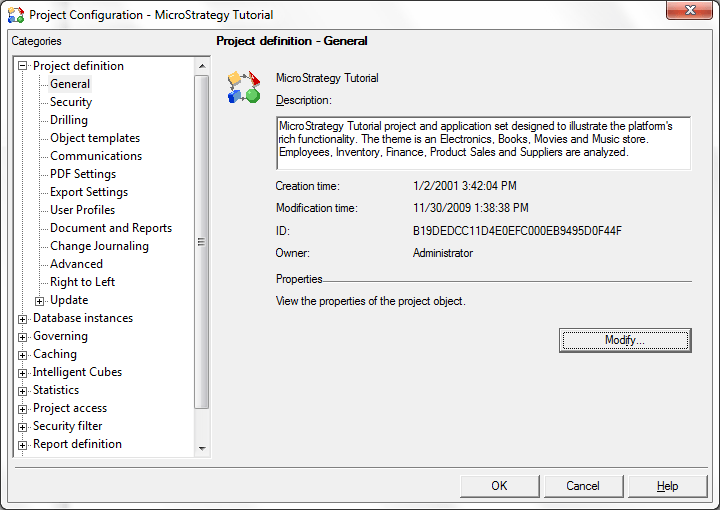Expand the Intelligent Cubes category
The height and width of the screenshot is (510, 720).
[x=22, y=373]
